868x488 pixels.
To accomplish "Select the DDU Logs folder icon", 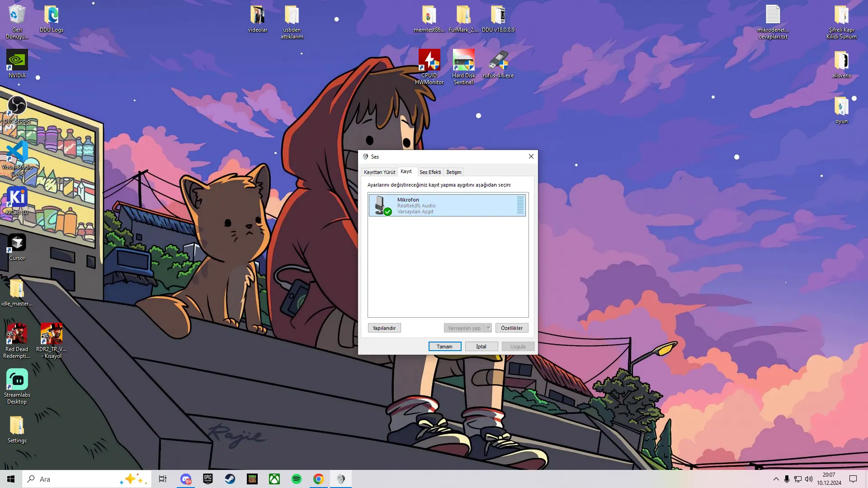I will tap(52, 19).
